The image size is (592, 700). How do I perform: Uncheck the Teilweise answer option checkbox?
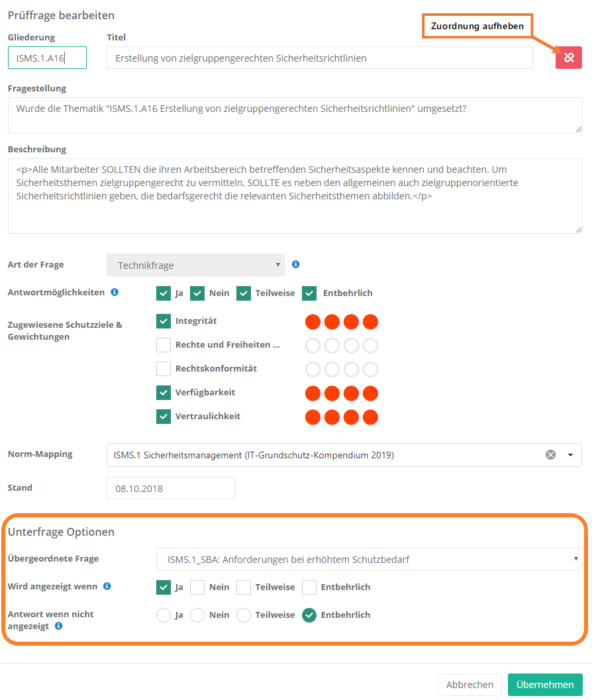pos(244,293)
